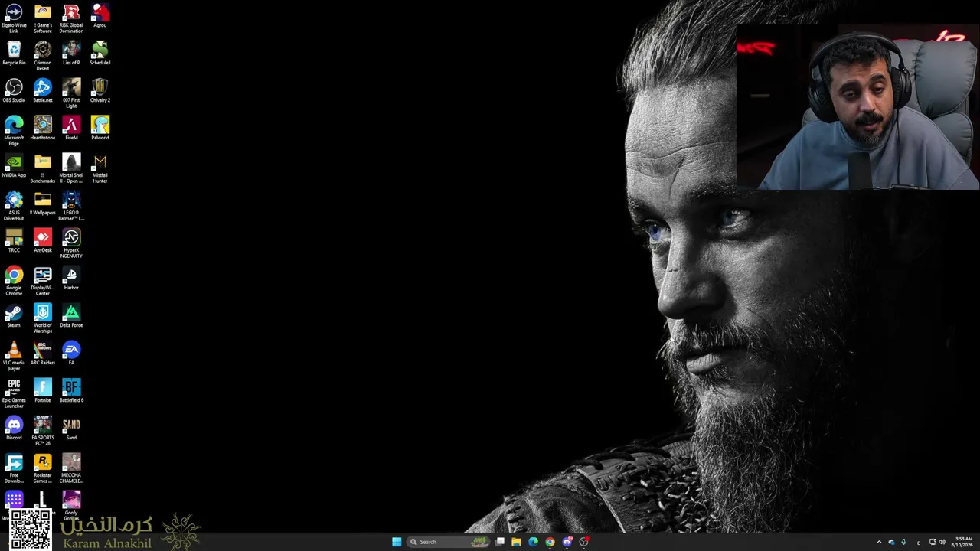Open Task View on the taskbar
Viewport: 980px width, 551px height.
500,542
